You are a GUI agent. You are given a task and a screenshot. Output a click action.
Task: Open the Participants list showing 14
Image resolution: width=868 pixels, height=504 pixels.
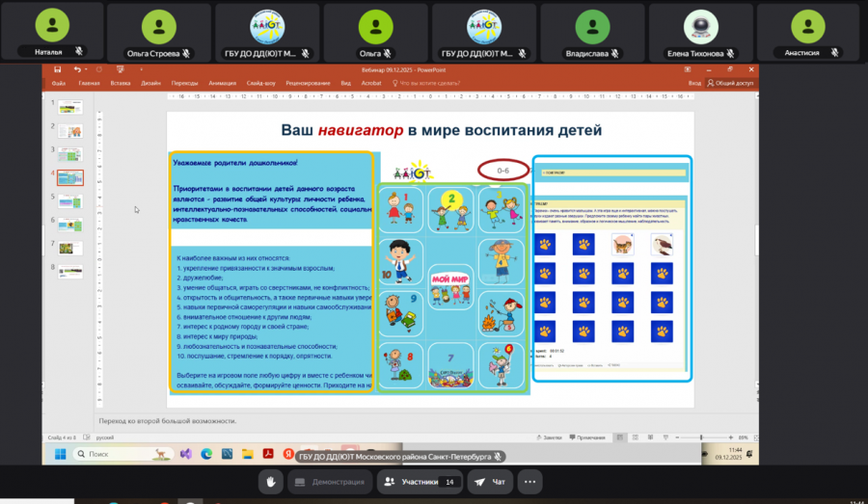tap(420, 481)
